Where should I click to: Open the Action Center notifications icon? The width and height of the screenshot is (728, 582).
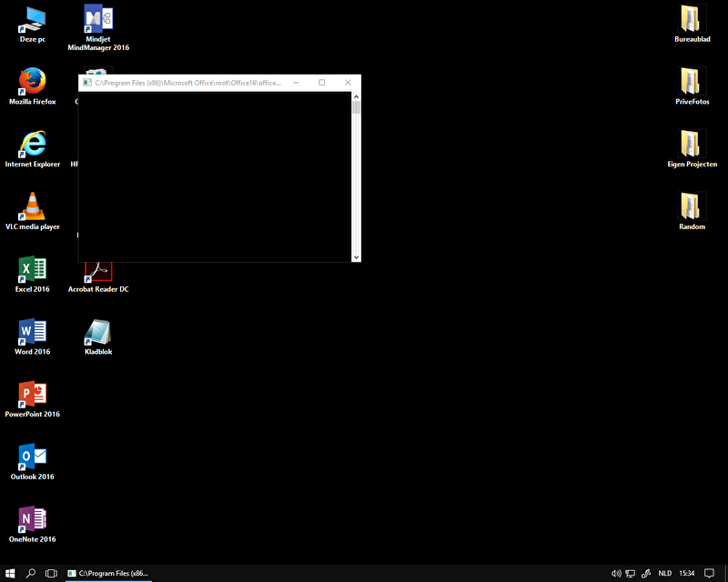tap(710, 574)
